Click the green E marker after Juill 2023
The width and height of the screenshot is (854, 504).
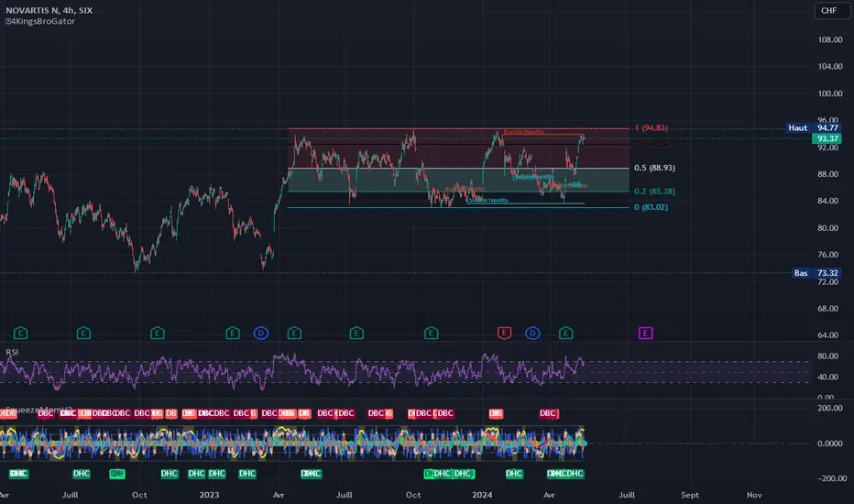356,333
